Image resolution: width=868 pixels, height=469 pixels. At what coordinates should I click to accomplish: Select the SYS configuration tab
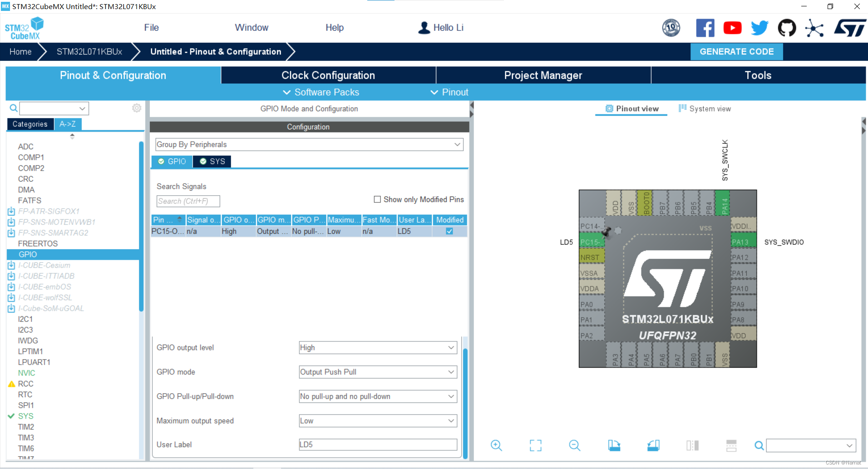tap(212, 162)
